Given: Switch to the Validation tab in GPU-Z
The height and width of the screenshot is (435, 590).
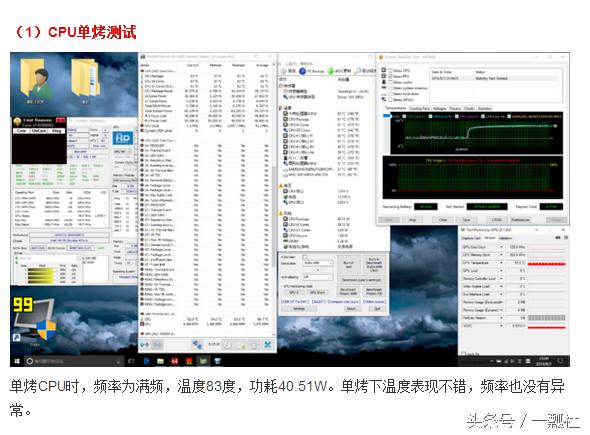Looking at the screenshot, I should coord(505,238).
